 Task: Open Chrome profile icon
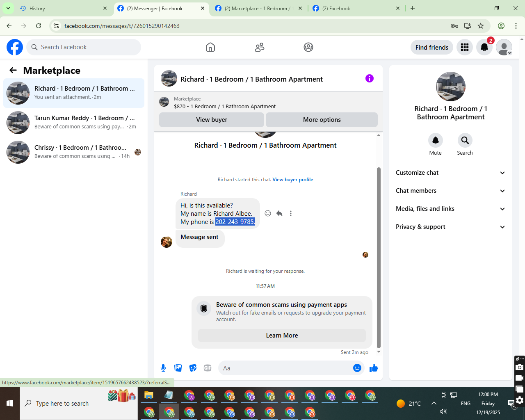501,26
